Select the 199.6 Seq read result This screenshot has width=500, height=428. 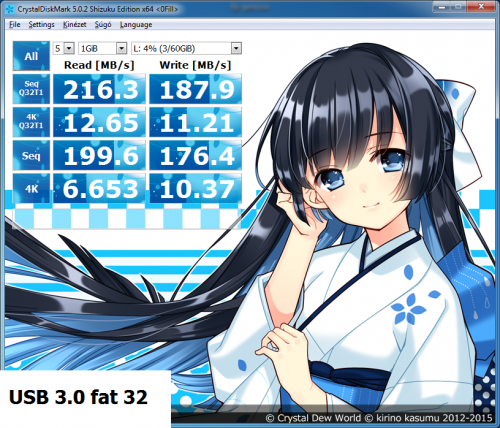99,155
